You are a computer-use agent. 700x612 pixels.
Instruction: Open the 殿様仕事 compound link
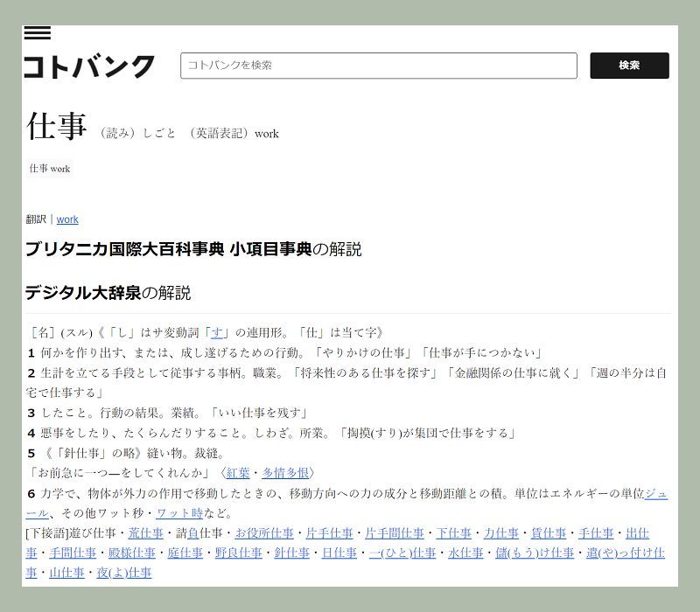point(132,553)
